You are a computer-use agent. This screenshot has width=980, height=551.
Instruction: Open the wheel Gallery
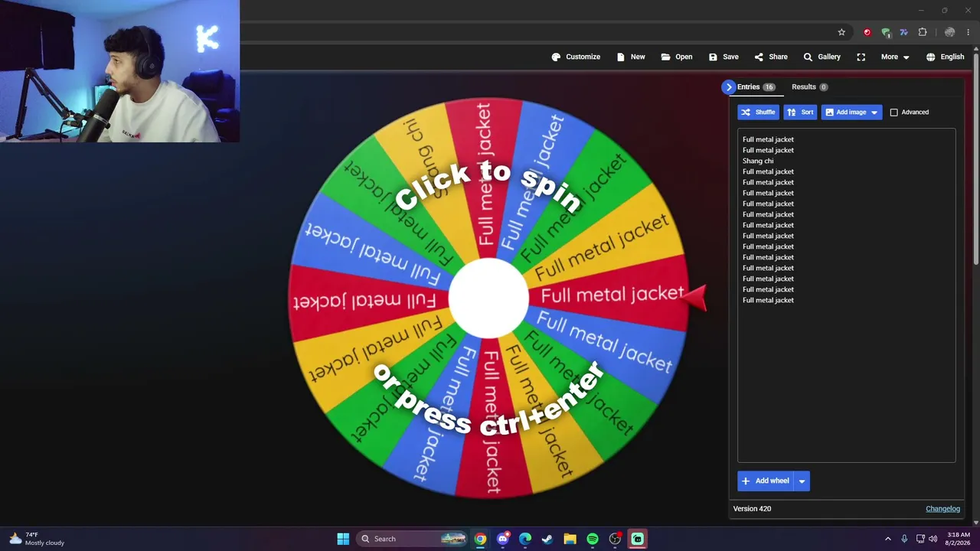(x=822, y=57)
